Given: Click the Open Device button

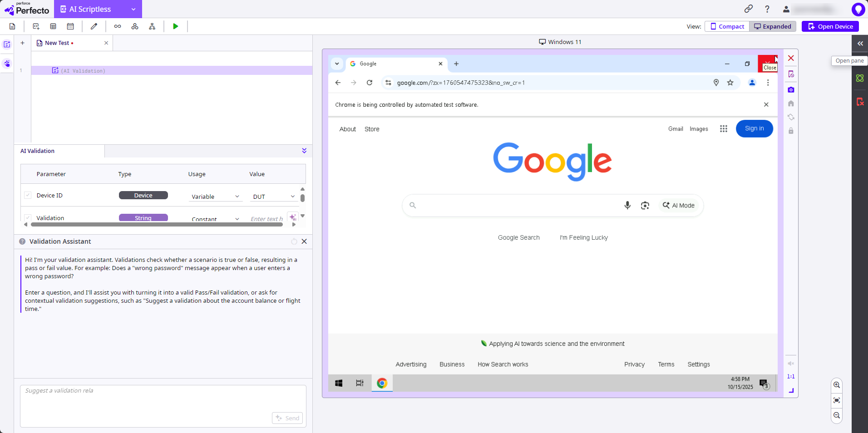Looking at the screenshot, I should point(830,26).
